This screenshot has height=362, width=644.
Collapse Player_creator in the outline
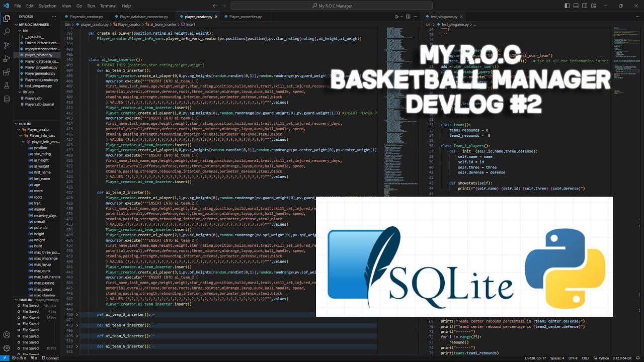click(19, 130)
